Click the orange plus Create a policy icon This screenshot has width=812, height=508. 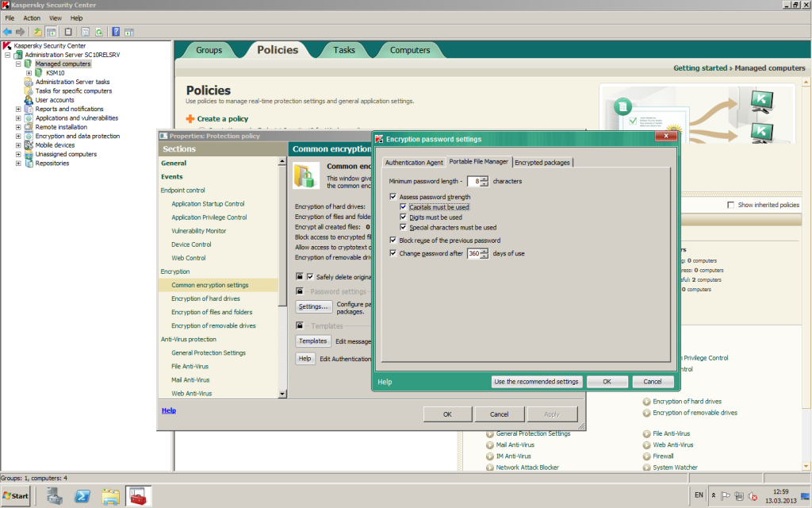coord(190,119)
